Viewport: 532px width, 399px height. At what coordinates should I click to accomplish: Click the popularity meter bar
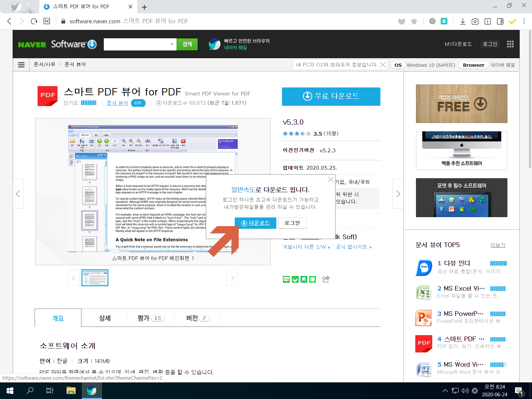(89, 103)
